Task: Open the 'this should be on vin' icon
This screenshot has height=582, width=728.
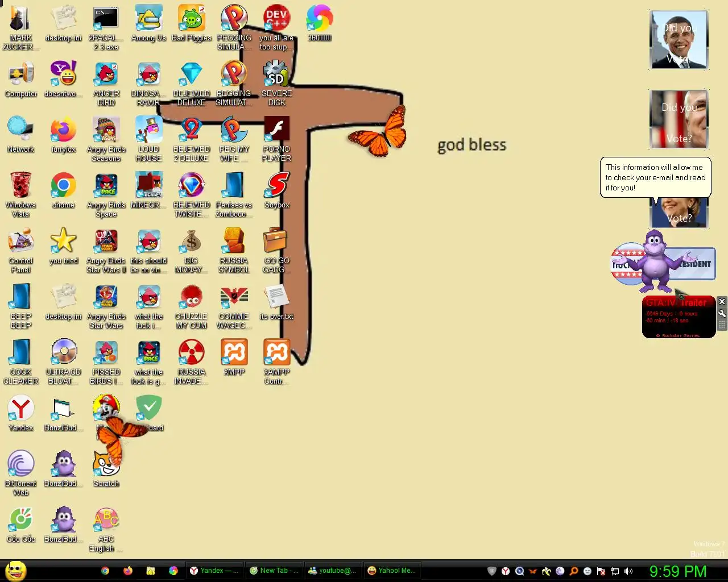Action: pyautogui.click(x=148, y=251)
